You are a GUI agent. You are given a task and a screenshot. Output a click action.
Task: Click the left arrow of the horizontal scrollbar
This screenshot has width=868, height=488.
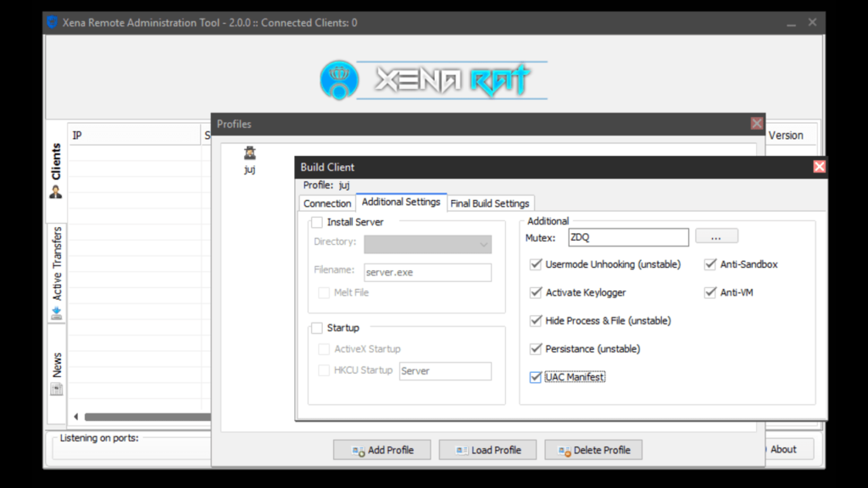(x=75, y=417)
